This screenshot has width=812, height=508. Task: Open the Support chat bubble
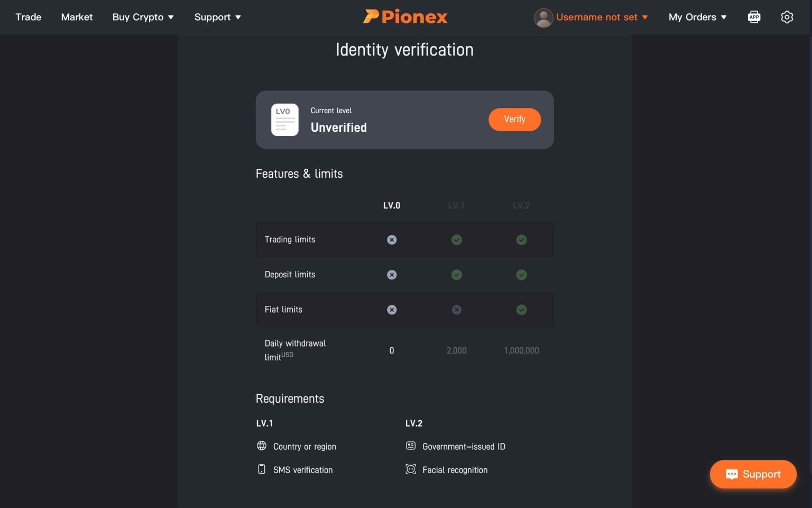click(753, 474)
